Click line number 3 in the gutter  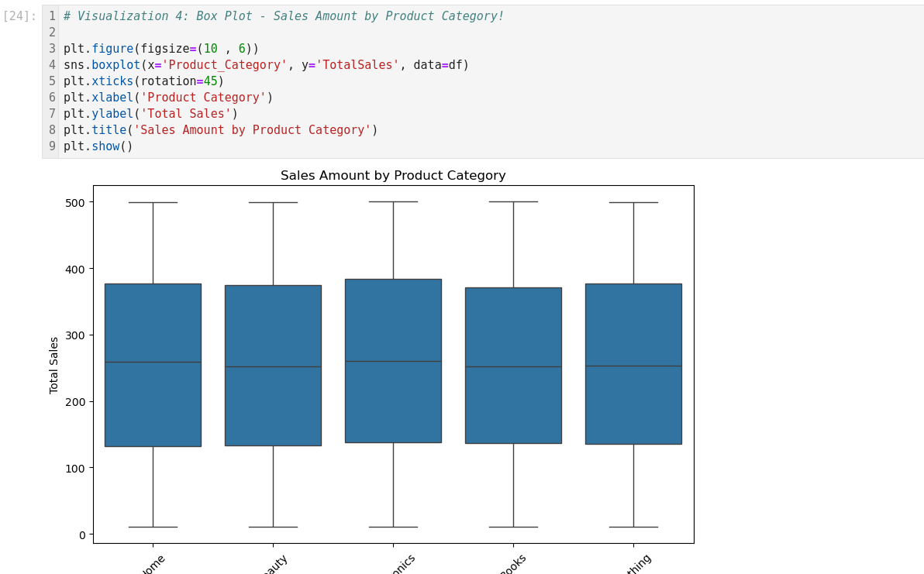click(52, 49)
